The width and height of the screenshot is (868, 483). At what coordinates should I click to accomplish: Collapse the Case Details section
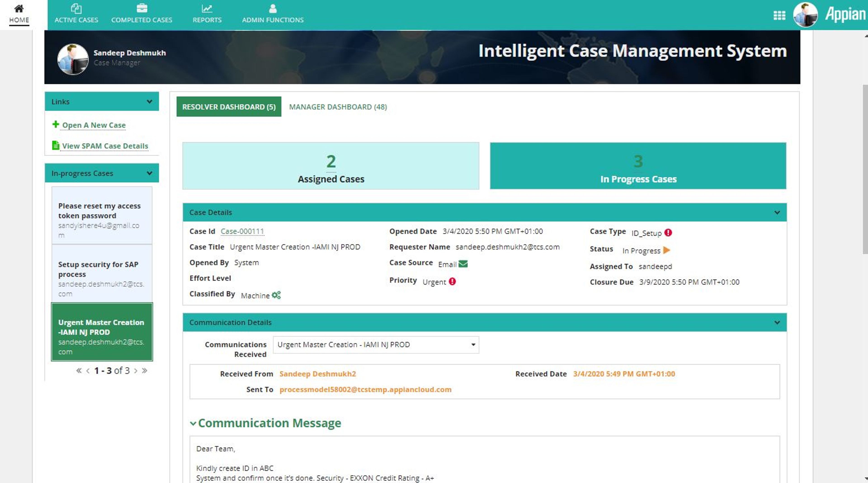point(777,212)
